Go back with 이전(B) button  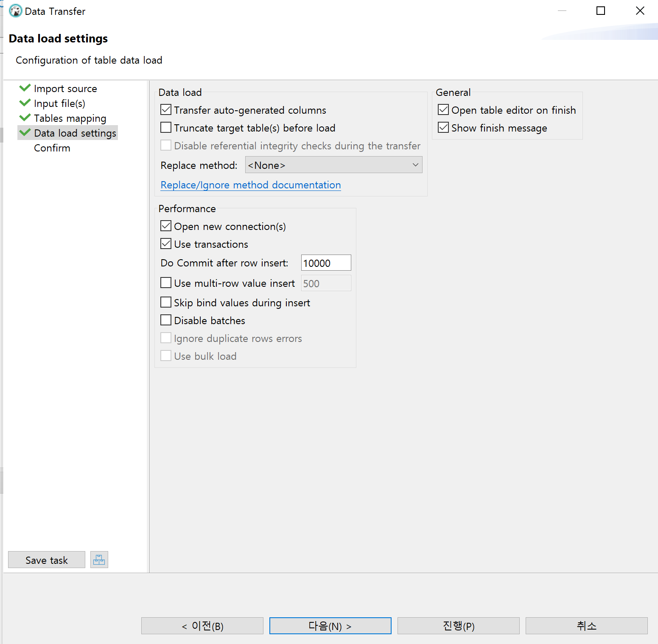coord(202,626)
